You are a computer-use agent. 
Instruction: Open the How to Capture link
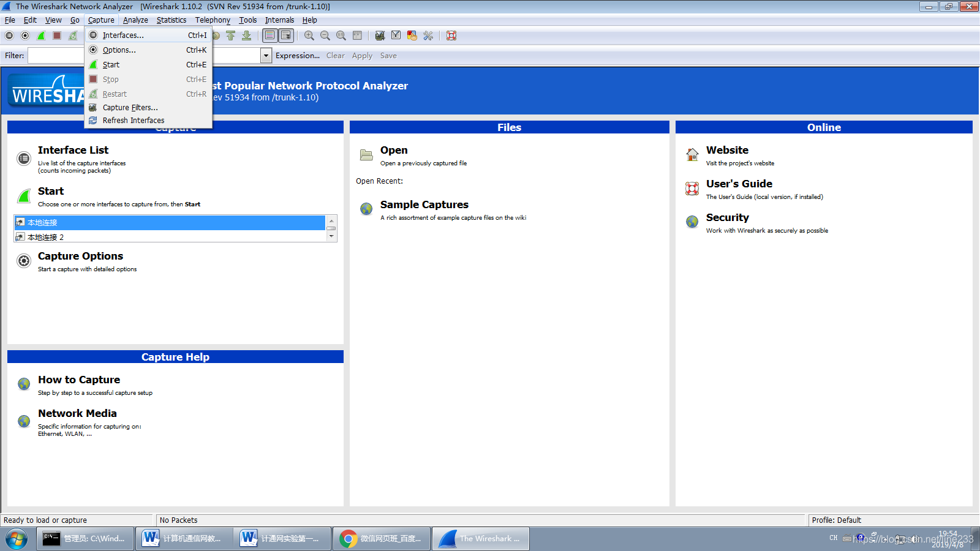pyautogui.click(x=79, y=380)
